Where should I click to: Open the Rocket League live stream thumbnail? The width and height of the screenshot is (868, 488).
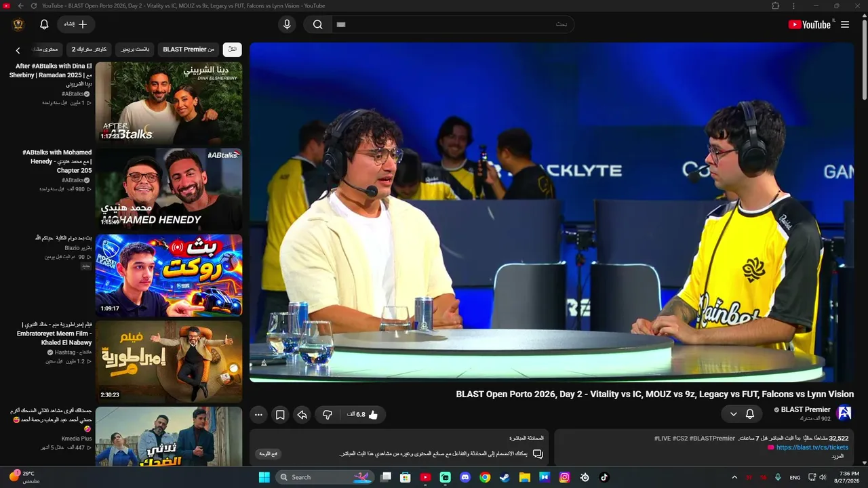coord(169,275)
